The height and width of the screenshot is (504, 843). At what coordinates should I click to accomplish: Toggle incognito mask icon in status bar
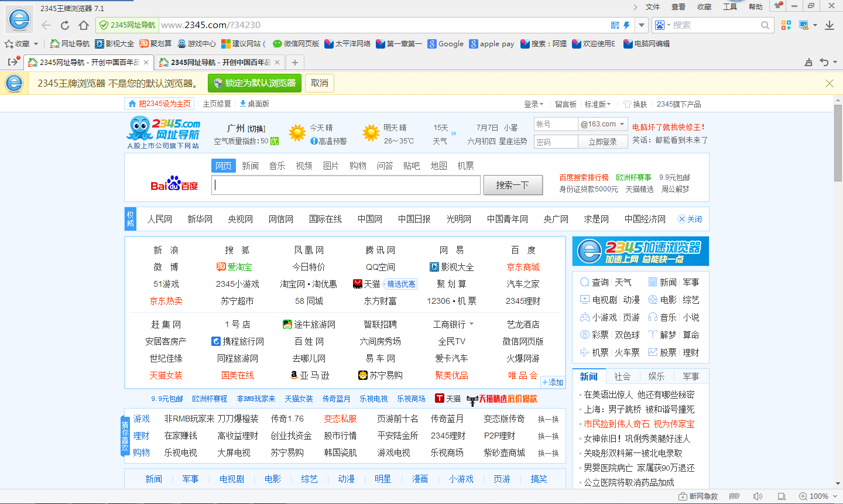pos(734,496)
